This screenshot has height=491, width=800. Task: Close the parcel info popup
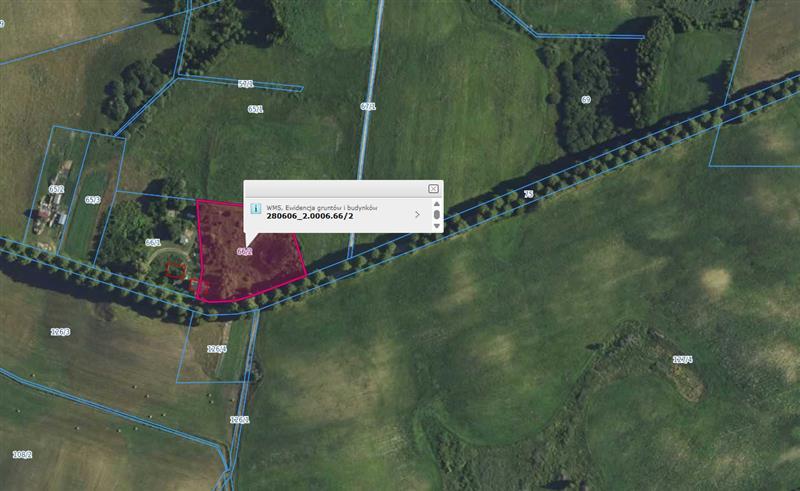[x=433, y=188]
